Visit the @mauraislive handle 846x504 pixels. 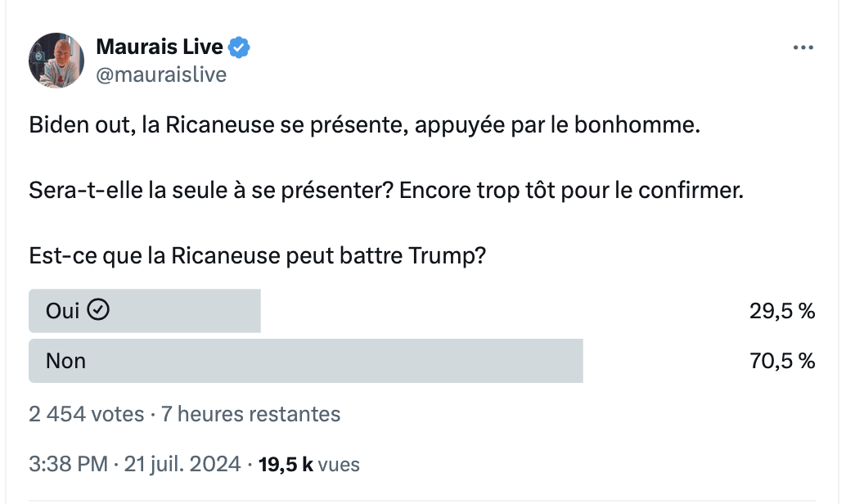[x=161, y=74]
